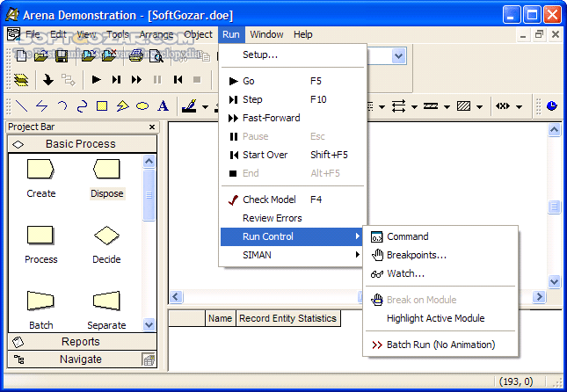This screenshot has height=392, width=567.
Task: Toggle Highlight Active Module option
Action: click(435, 318)
